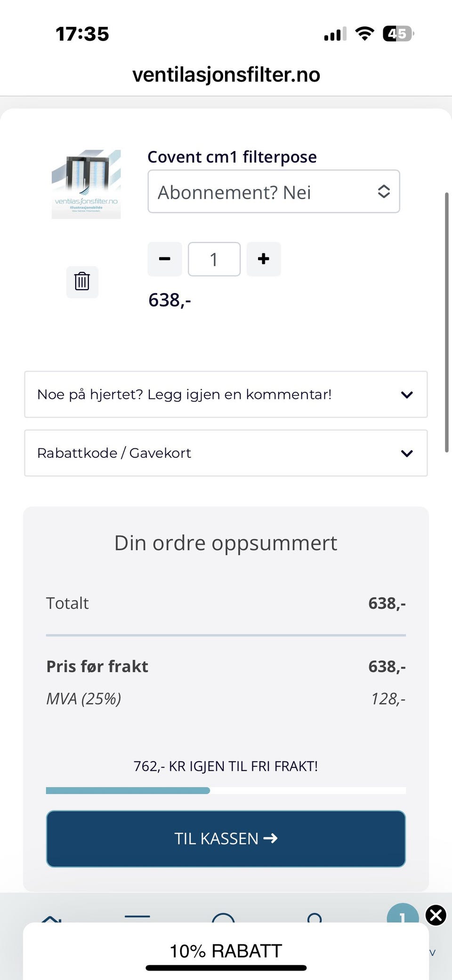452x980 pixels.
Task: Increase quantity with the plus button
Action: (x=264, y=259)
